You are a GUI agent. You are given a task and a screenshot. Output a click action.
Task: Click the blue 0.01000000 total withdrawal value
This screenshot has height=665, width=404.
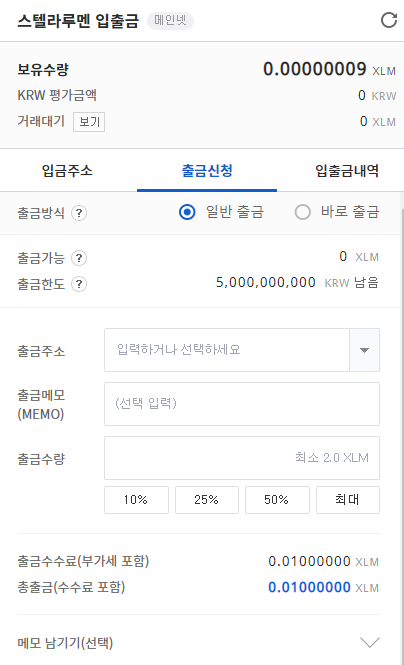309,587
